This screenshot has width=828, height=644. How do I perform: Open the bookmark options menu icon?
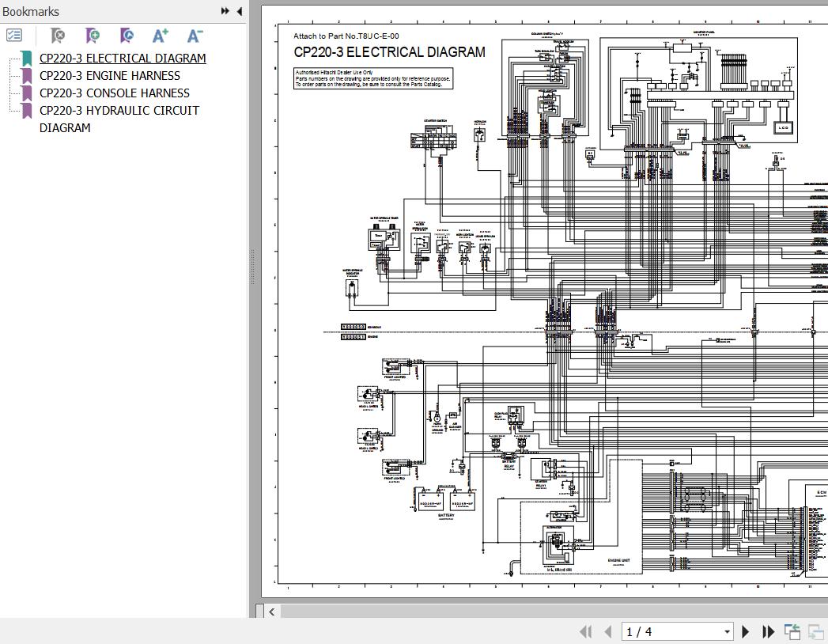(14, 36)
